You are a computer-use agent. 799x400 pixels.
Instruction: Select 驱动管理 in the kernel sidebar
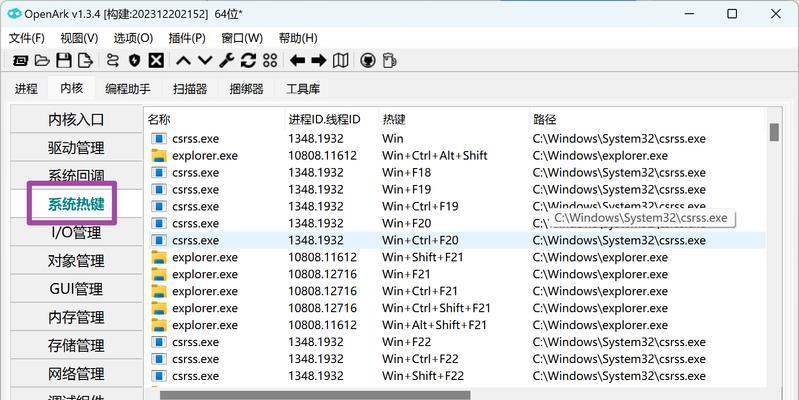pyautogui.click(x=76, y=148)
